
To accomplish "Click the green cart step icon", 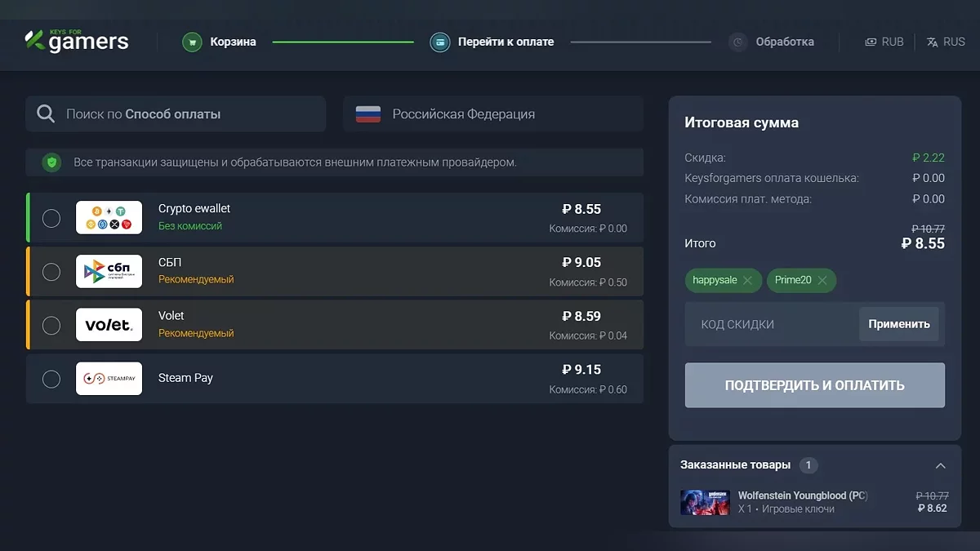I will (192, 42).
